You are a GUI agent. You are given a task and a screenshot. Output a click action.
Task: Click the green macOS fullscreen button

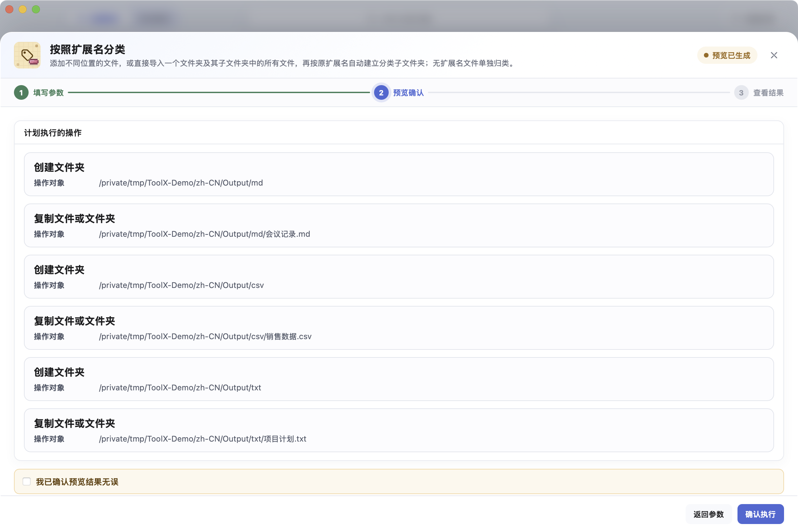[36, 10]
